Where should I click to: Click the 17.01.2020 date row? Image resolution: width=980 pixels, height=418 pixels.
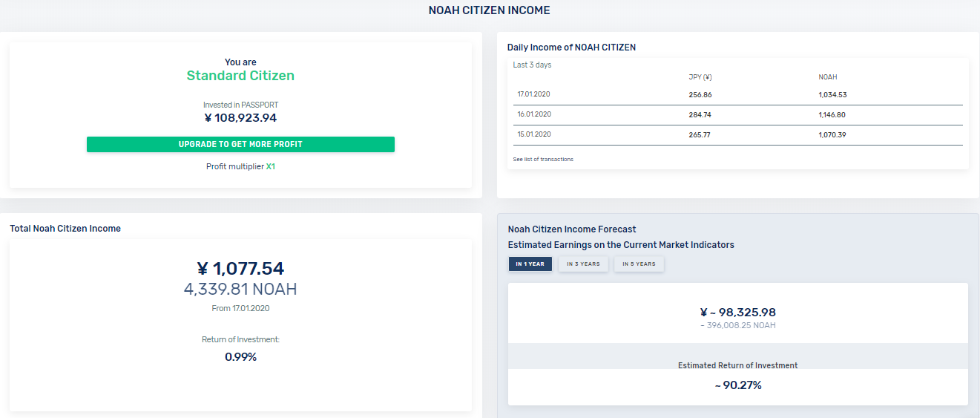tap(738, 95)
